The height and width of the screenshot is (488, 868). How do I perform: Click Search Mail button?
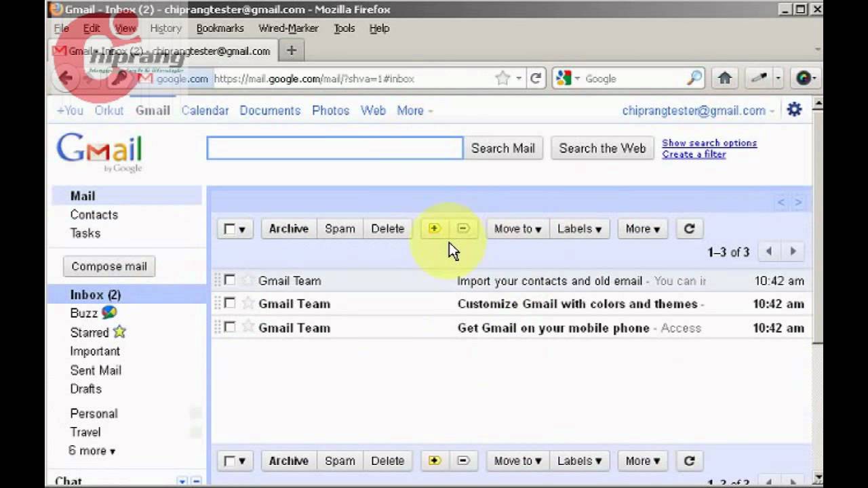pos(502,148)
